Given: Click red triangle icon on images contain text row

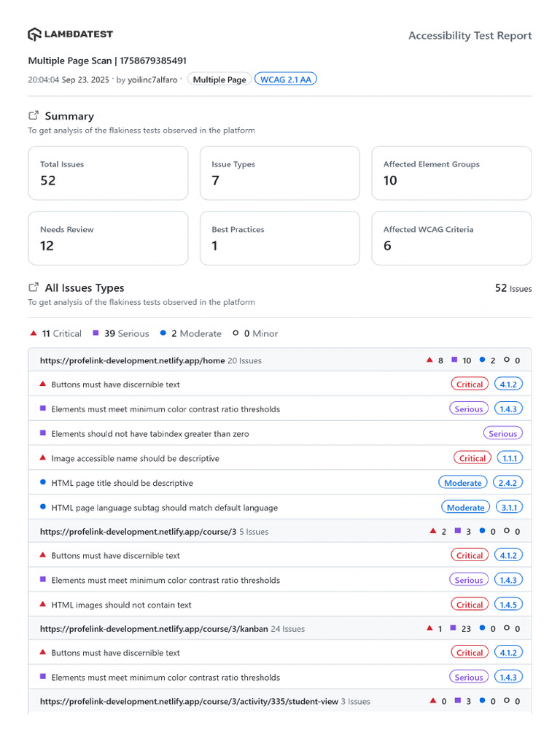Looking at the screenshot, I should 42,604.
